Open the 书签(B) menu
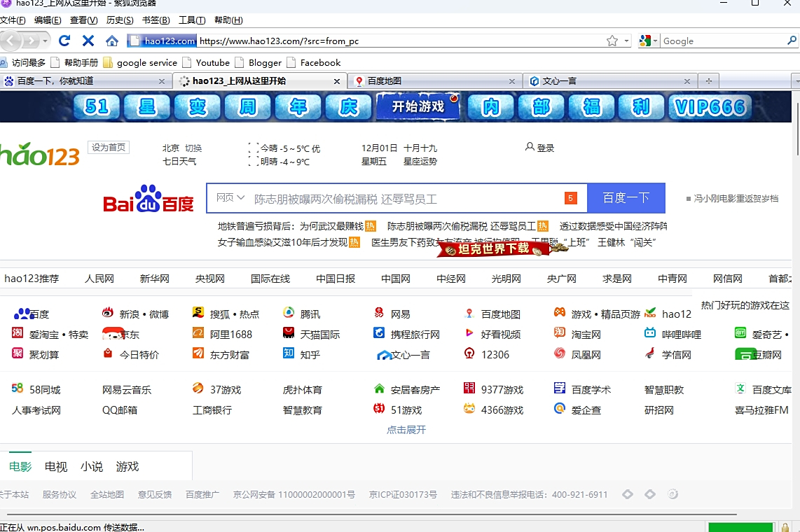 156,20
